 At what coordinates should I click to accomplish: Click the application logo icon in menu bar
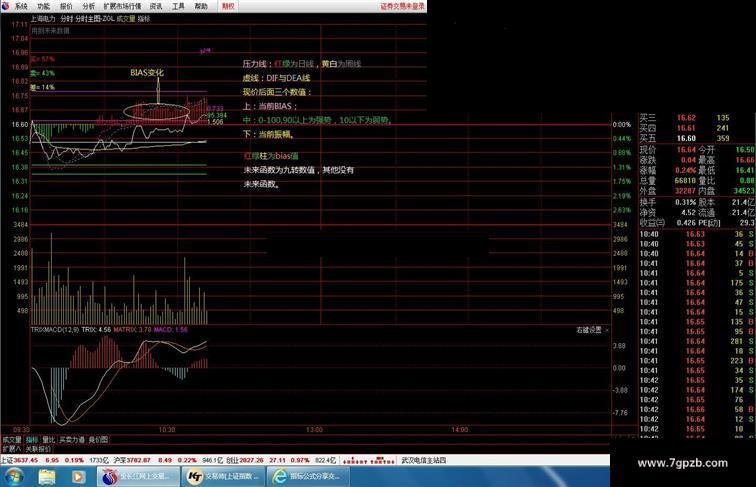(x=5, y=6)
